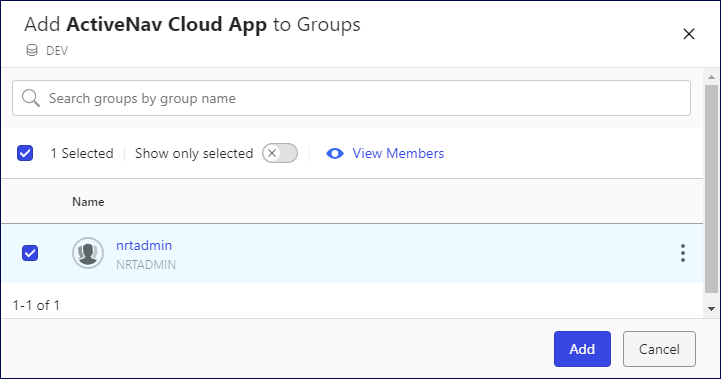Image resolution: width=721 pixels, height=379 pixels.
Task: Click the scrollbar down arrow
Action: tap(711, 309)
